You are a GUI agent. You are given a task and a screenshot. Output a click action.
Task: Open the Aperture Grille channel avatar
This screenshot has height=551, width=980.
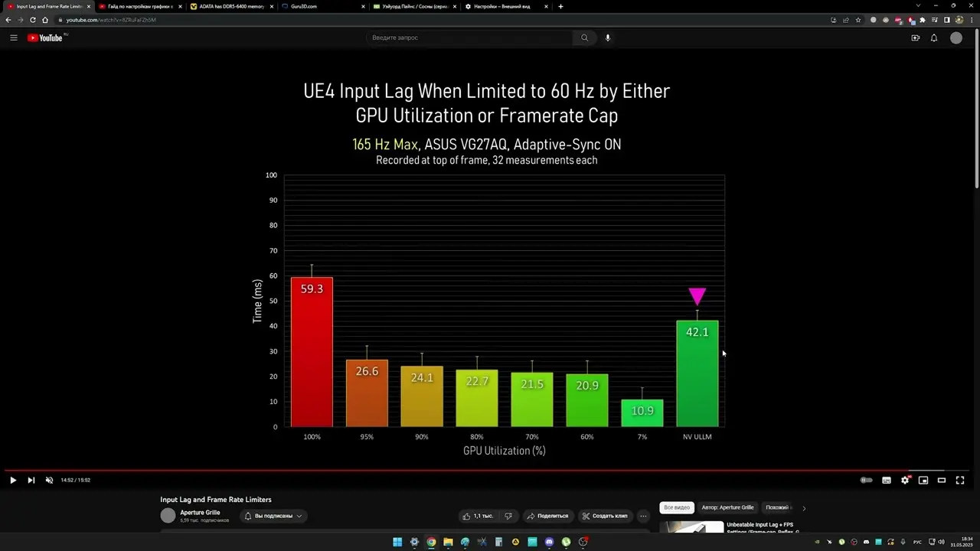click(x=168, y=516)
